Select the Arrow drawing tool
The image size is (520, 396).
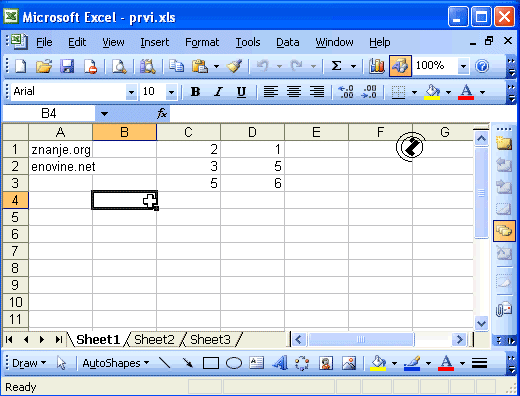point(188,363)
